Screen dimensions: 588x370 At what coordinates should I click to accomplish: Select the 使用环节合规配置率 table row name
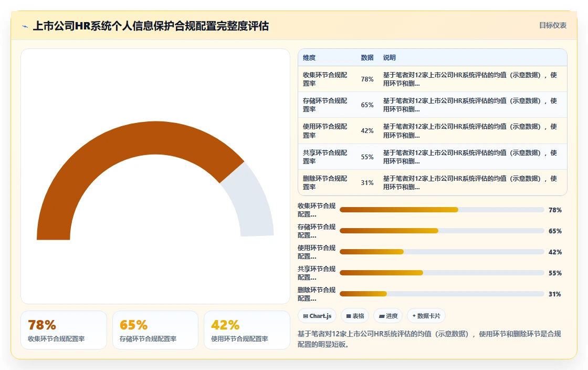pyautogui.click(x=325, y=131)
